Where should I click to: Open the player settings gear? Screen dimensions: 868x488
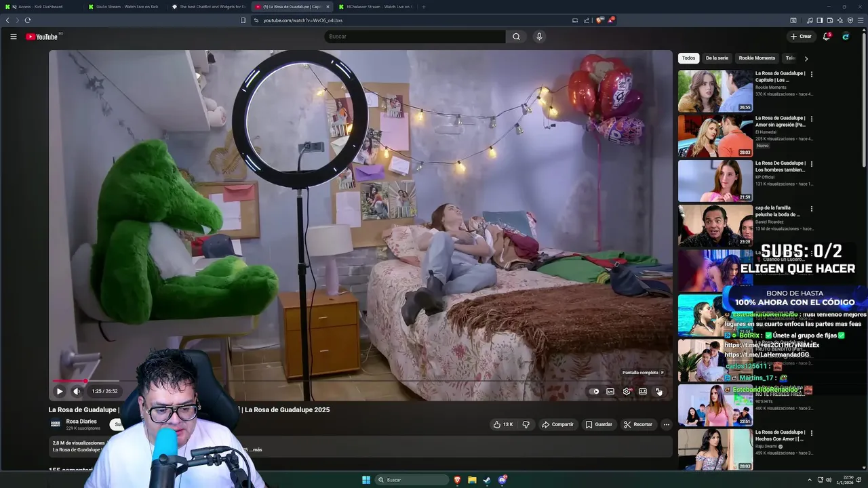pyautogui.click(x=627, y=391)
